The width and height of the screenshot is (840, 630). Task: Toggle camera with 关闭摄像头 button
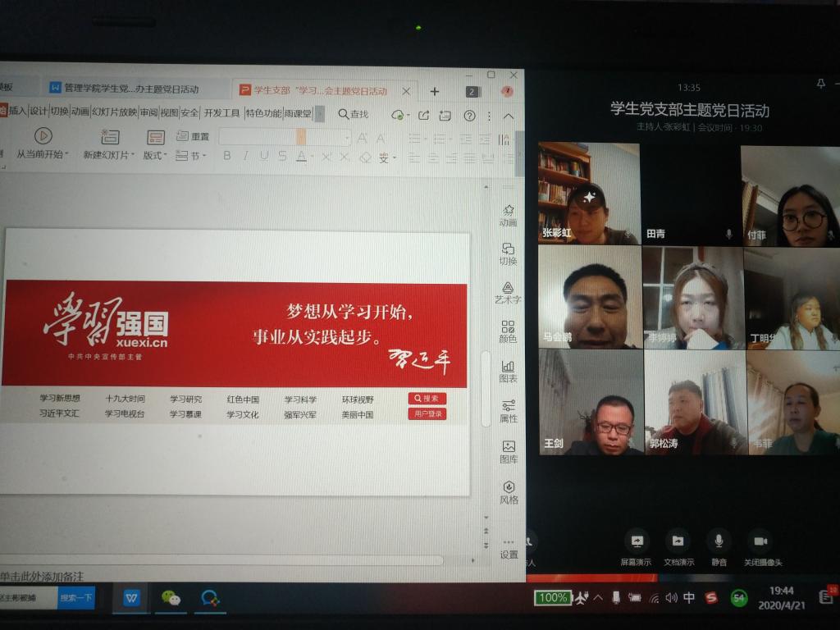tap(761, 541)
